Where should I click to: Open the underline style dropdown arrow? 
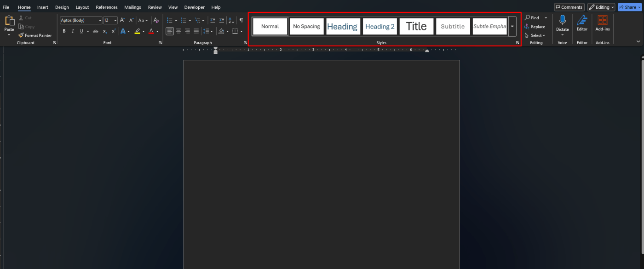pos(88,31)
